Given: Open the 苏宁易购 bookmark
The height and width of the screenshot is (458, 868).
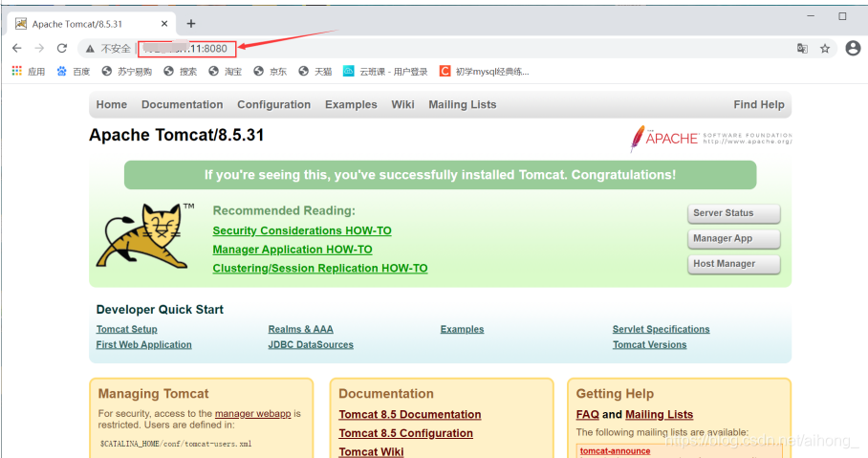Looking at the screenshot, I should pos(127,72).
